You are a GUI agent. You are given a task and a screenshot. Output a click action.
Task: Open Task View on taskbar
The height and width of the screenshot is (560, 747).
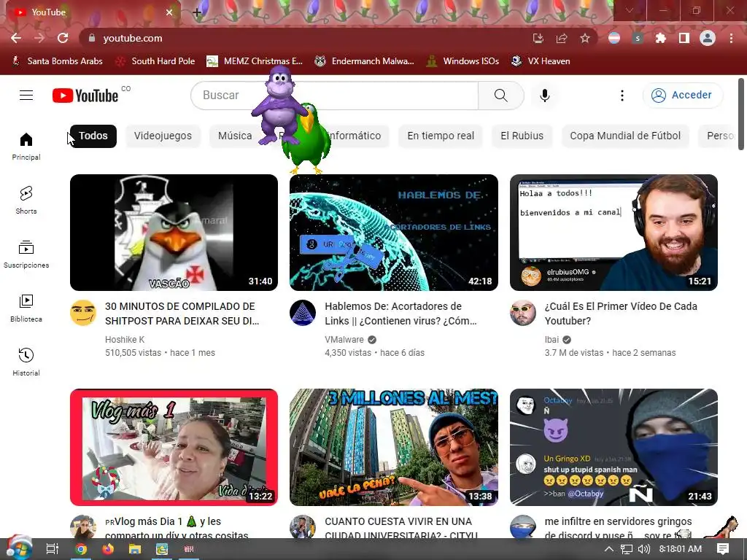pos(53,549)
